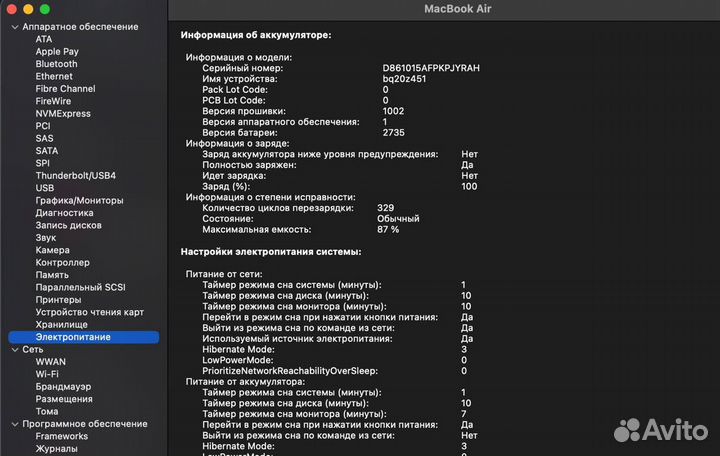This screenshot has width=720, height=456.
Task: Click the Информация об аккумуляторе heading
Action: pos(256,35)
